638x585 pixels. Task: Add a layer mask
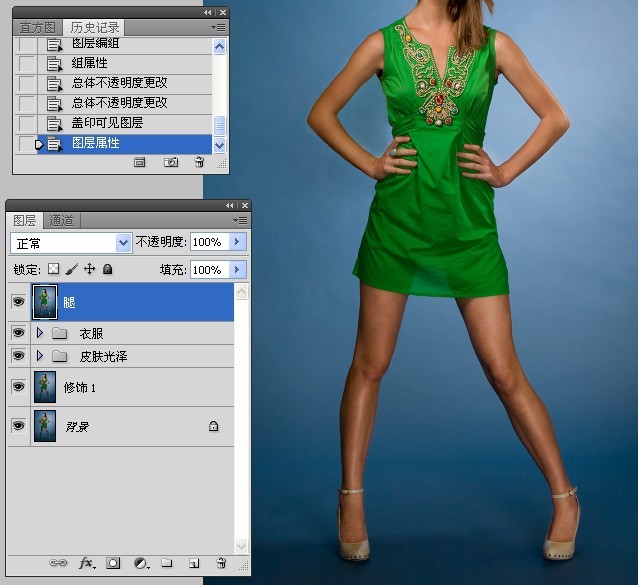[x=113, y=563]
